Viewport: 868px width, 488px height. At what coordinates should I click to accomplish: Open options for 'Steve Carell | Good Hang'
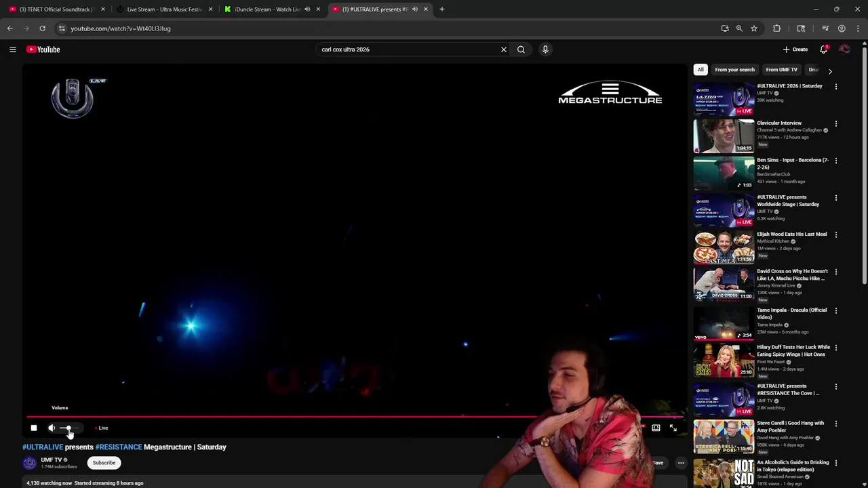tap(835, 424)
